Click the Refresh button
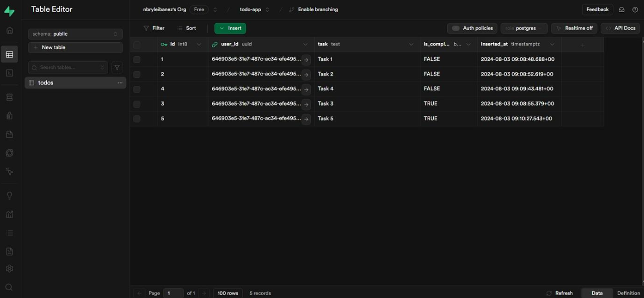This screenshot has height=298, width=644. click(x=559, y=293)
